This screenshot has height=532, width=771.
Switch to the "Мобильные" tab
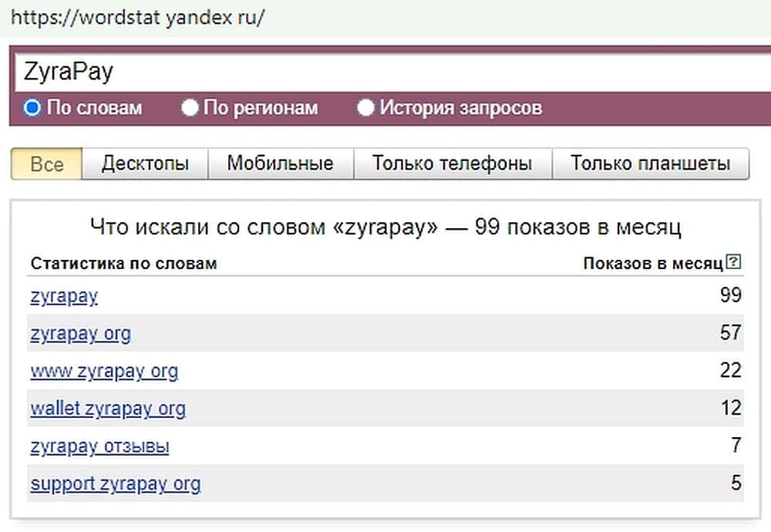click(x=280, y=164)
